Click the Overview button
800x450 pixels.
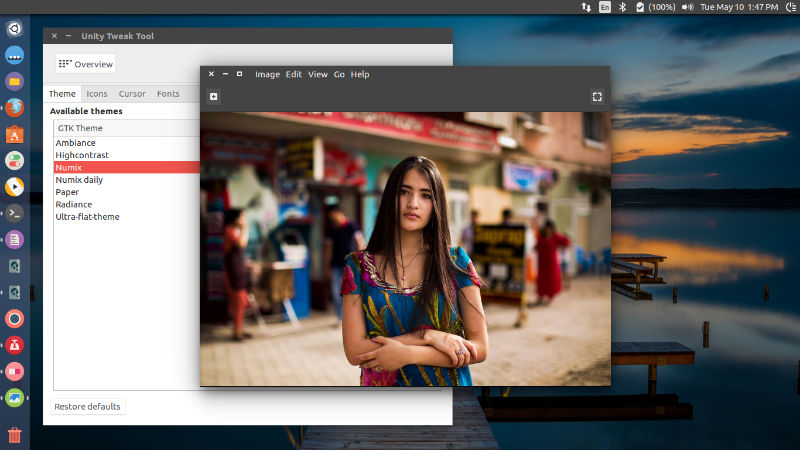click(86, 64)
